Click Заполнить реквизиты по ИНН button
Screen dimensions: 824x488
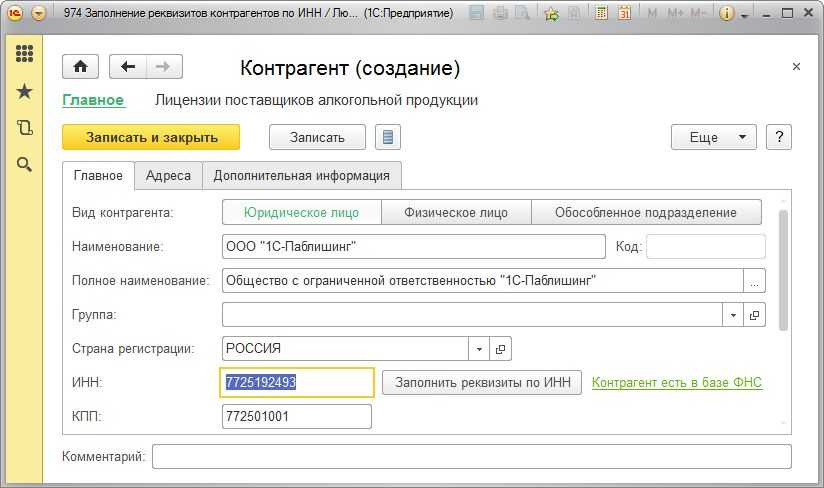click(x=482, y=382)
